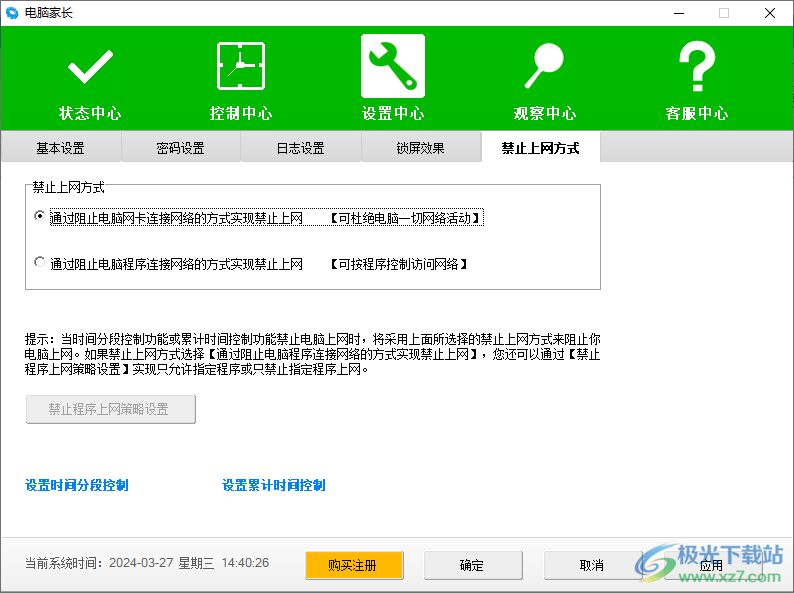Click the 应用 button
This screenshot has height=593, width=794.
[x=711, y=565]
